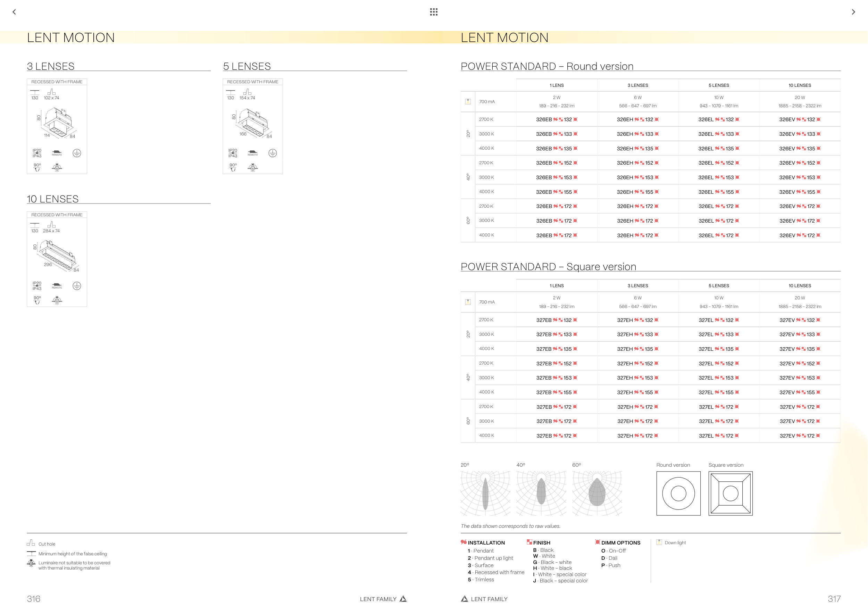The image size is (868, 614).
Task: Click the Cut hole legend icon
Action: click(x=31, y=543)
